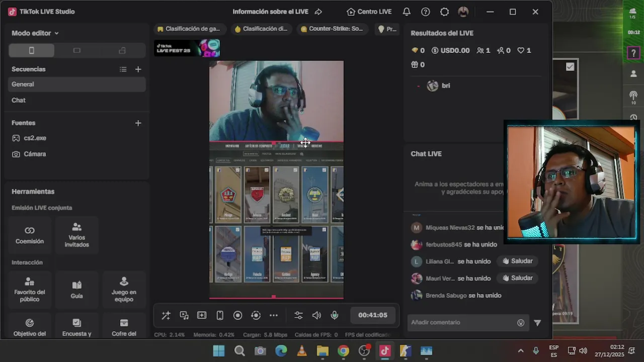Select the portrait orientation layout
This screenshot has width=644, height=362.
31,50
